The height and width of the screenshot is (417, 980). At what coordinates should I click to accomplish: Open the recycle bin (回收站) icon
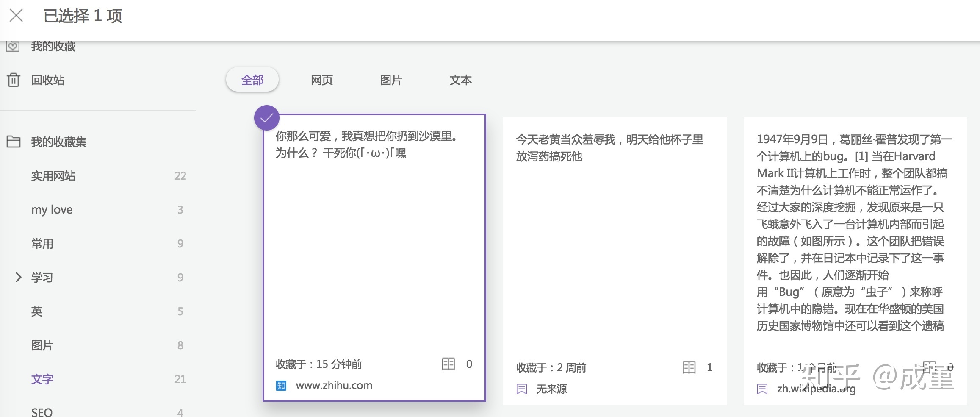tap(14, 80)
